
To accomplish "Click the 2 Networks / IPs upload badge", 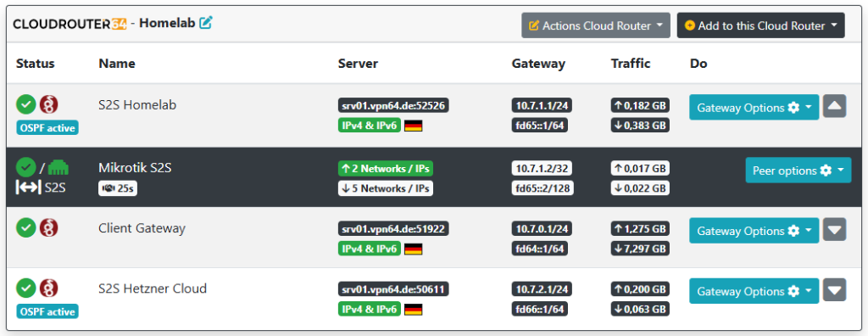I will (386, 168).
